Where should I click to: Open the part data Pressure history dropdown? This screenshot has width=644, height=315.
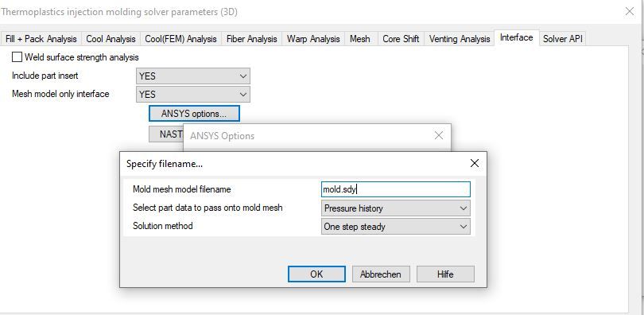pyautogui.click(x=395, y=208)
